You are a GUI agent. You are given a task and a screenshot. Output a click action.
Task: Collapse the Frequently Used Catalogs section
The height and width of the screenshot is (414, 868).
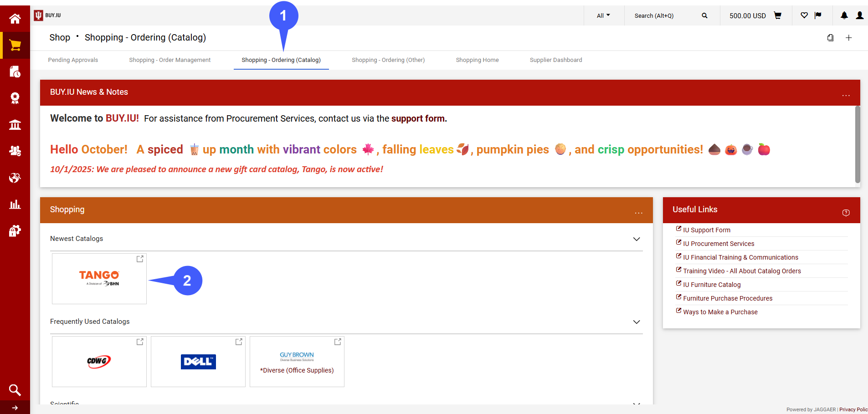pos(637,322)
